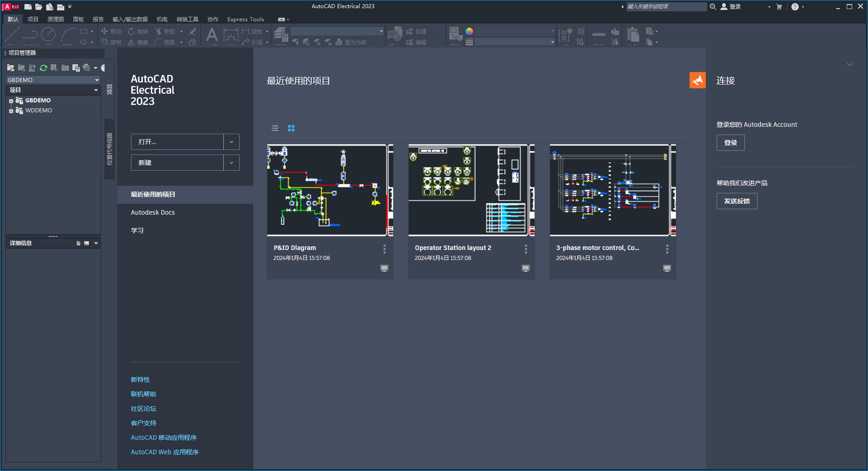This screenshot has height=471, width=868.
Task: Open the AutoCAD Web 应用程序 link
Action: (x=164, y=452)
